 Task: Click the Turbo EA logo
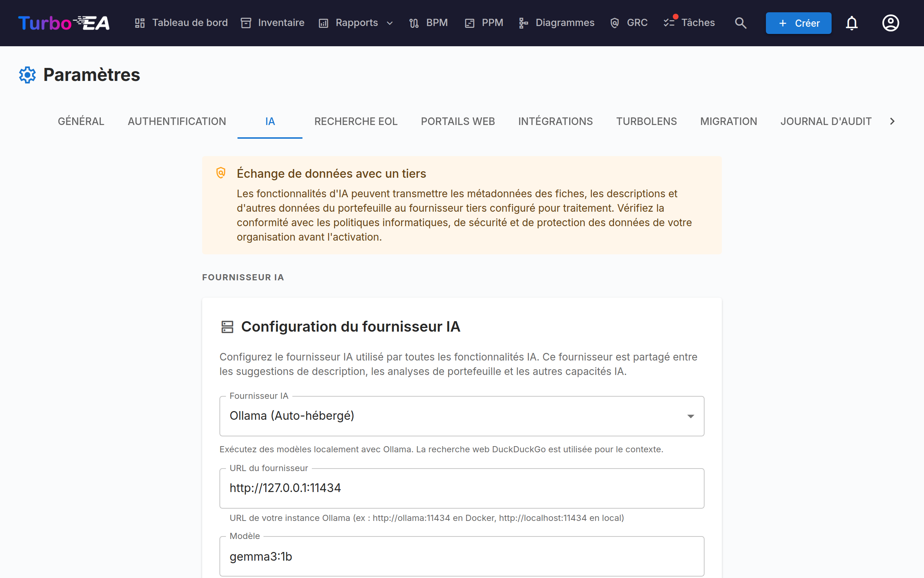(x=64, y=23)
